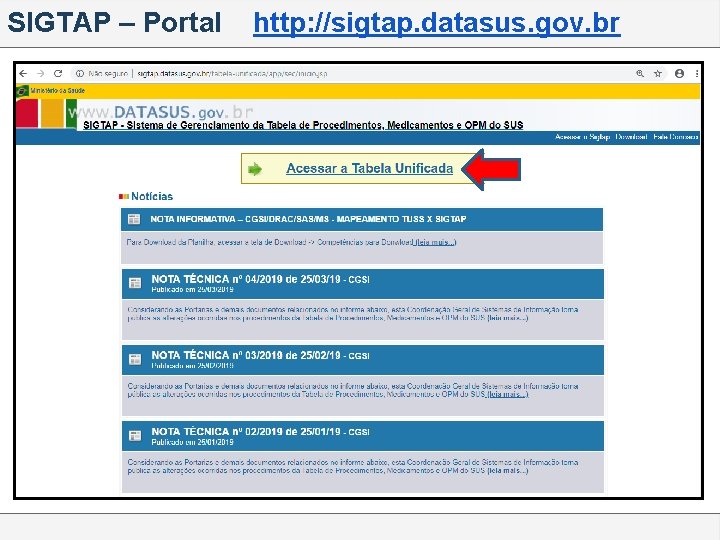Click the green arrow icon beside Tabela Unificada
Image resolution: width=720 pixels, height=540 pixels.
[255, 169]
